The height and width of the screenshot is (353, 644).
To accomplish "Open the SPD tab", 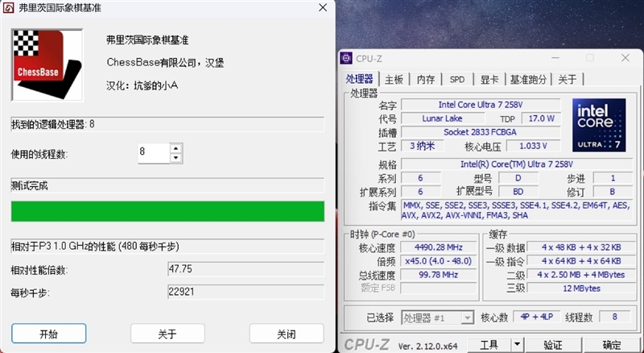I will coord(456,79).
